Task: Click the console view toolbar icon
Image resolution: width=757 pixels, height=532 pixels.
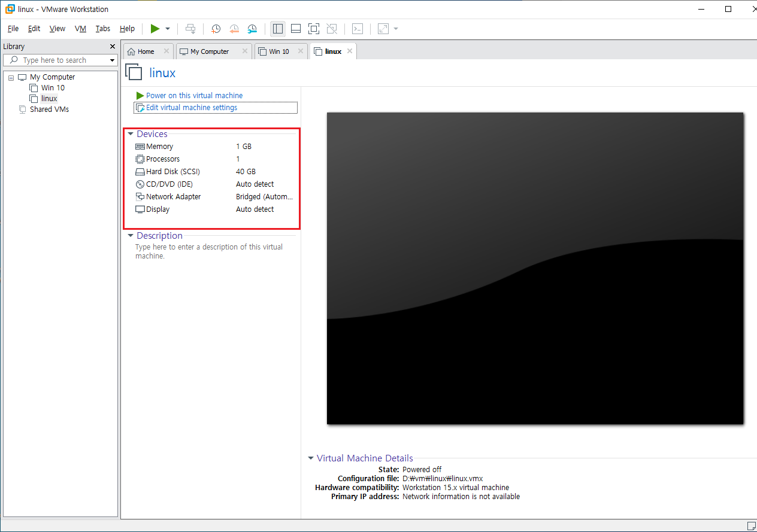Action: coord(358,29)
